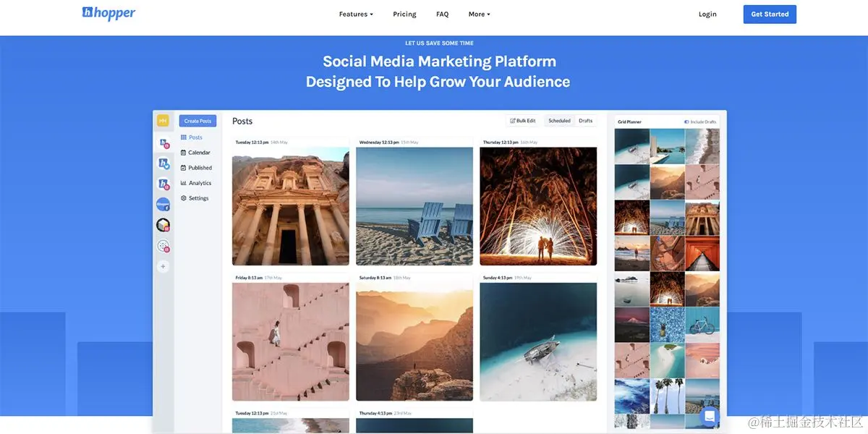Switch to the Drafts tab

click(x=585, y=121)
